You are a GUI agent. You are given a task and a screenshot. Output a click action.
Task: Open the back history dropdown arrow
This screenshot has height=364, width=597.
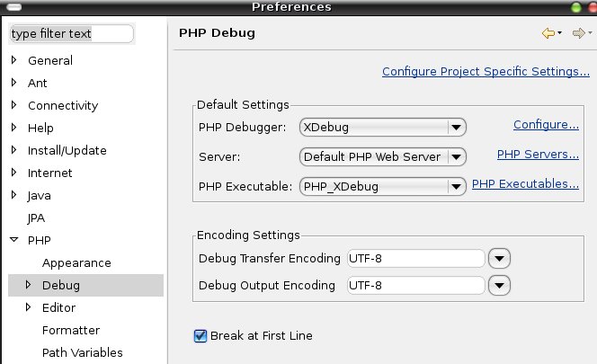(x=560, y=34)
